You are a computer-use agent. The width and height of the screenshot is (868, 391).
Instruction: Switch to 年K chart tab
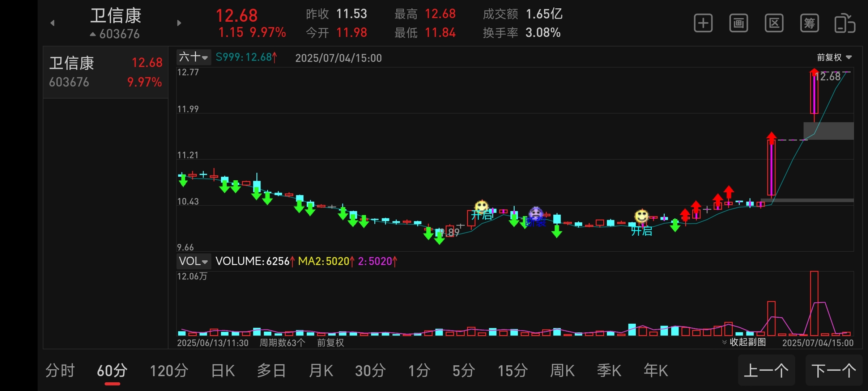[x=656, y=370]
